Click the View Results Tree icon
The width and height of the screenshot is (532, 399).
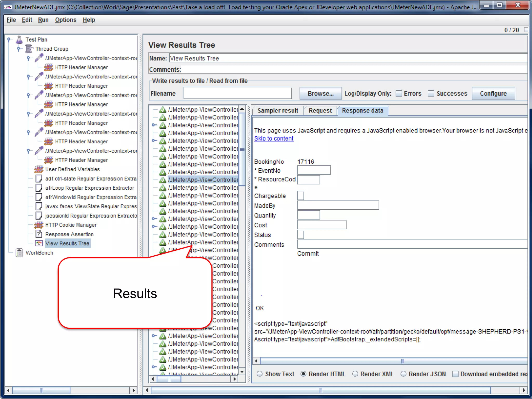tap(39, 243)
